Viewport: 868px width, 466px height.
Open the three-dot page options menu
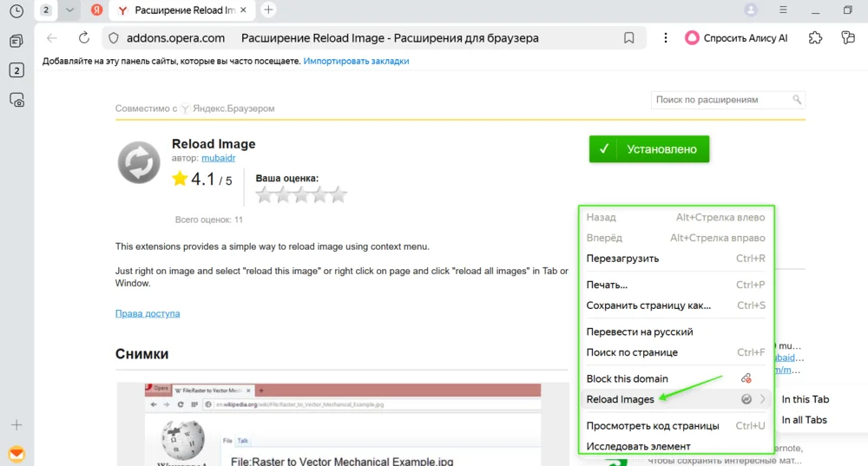[x=666, y=37]
